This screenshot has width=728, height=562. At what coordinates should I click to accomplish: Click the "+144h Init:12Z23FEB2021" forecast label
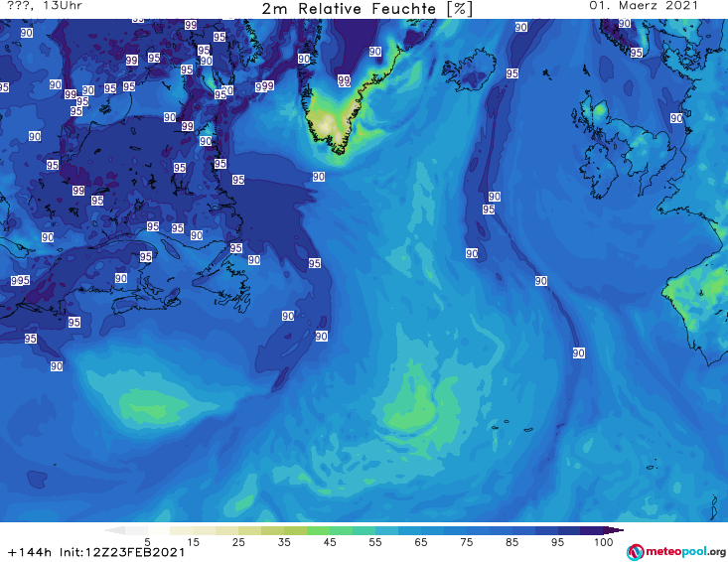(x=96, y=553)
